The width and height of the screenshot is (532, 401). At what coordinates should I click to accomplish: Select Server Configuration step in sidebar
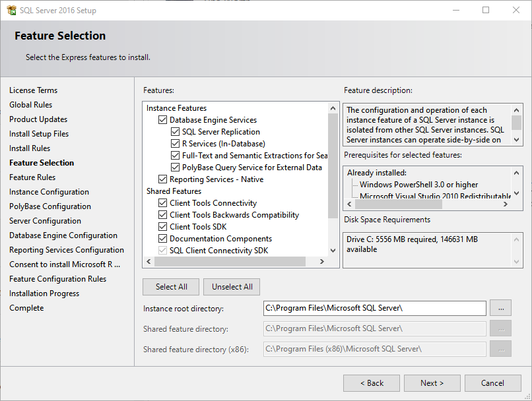pos(45,221)
